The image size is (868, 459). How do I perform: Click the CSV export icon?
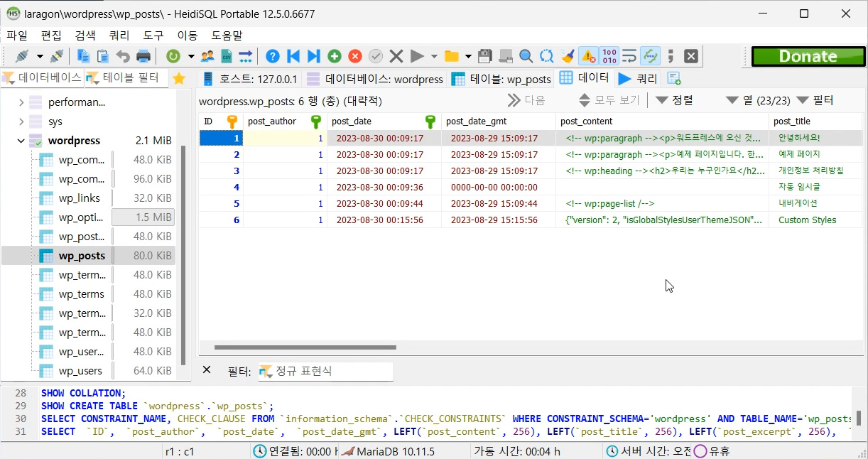227,56
